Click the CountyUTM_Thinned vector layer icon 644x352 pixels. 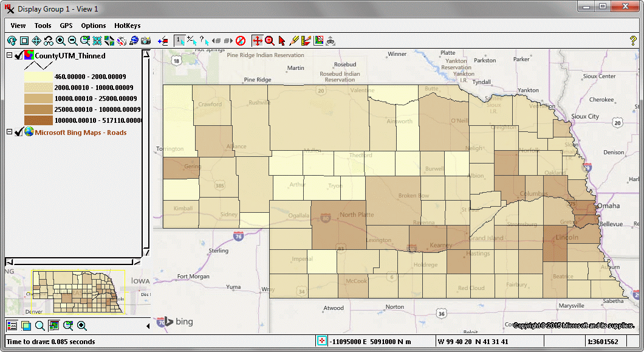(x=29, y=55)
